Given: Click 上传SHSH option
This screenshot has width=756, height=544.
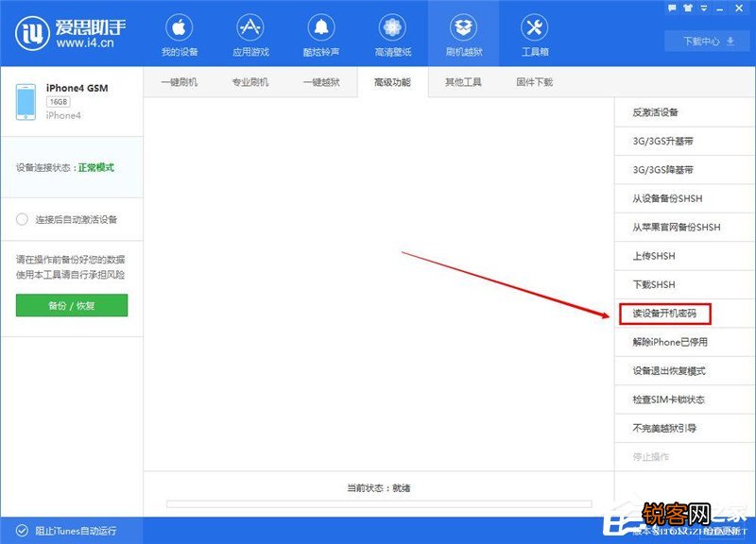Looking at the screenshot, I should (684, 256).
